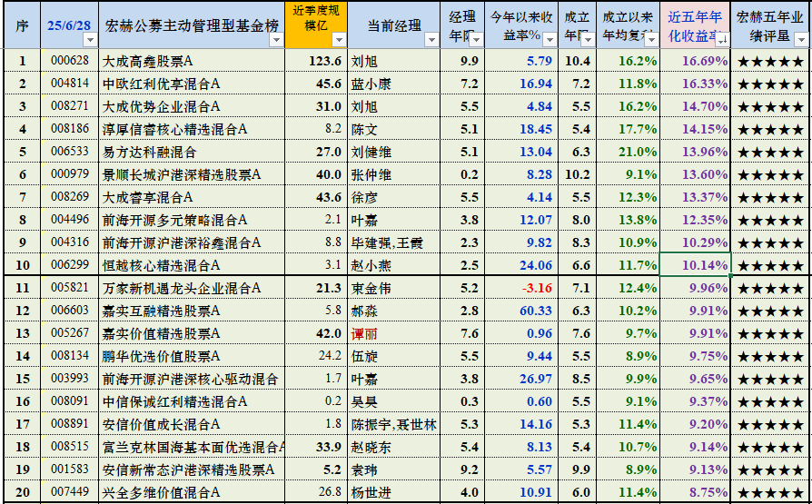Select row number 10 in 序 column
Viewport: 812px width, 504px height.
coord(23,265)
